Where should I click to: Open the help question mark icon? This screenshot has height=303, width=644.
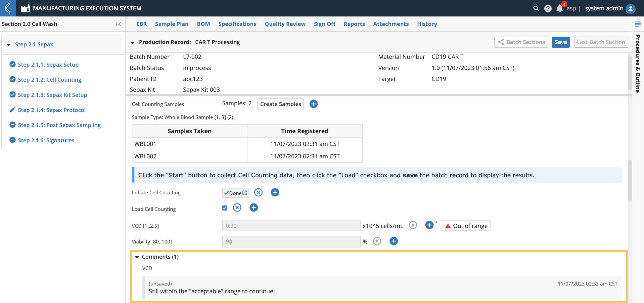[547, 9]
